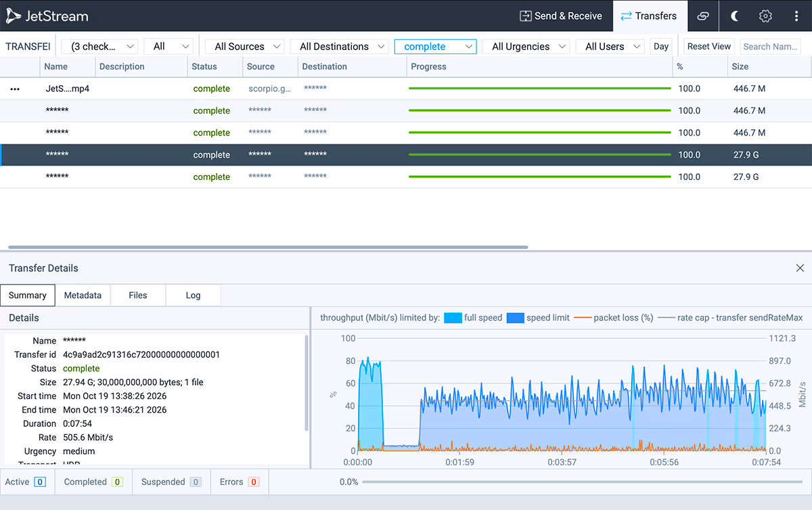The image size is (812, 510).
Task: Open the 'complete' status filter dropdown
Action: 435,47
